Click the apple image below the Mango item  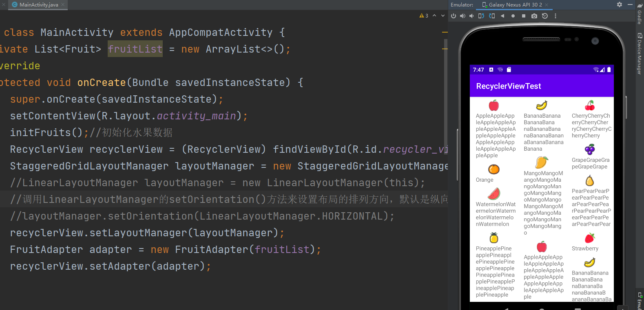[542, 246]
